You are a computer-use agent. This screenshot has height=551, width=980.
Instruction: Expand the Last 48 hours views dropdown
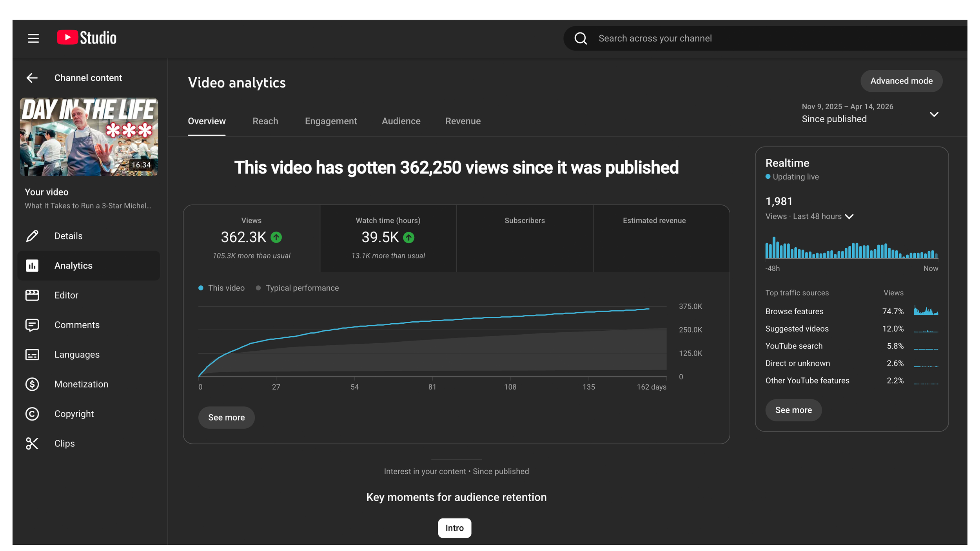pyautogui.click(x=849, y=217)
